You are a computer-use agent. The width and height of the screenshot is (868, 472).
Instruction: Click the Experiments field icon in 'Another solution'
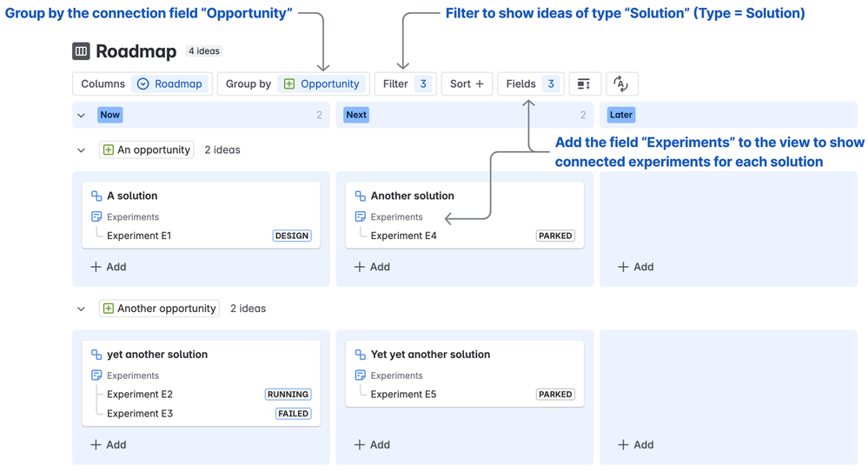[x=360, y=217]
